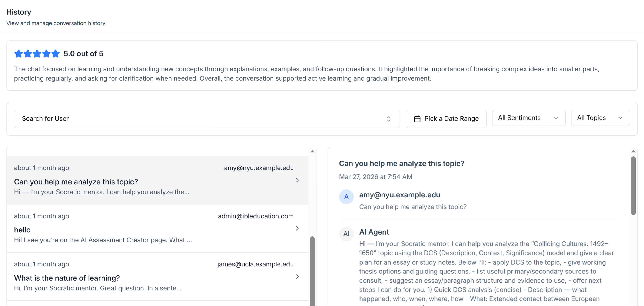This screenshot has height=306, width=644.
Task: Click the conversation list scroll-up arrow
Action: coord(312,151)
